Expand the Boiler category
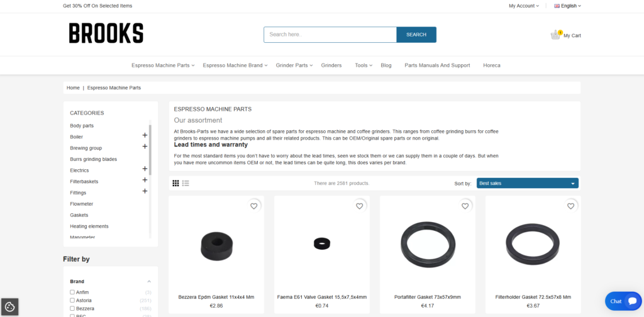Viewport: 644px width, 317px height. (145, 135)
